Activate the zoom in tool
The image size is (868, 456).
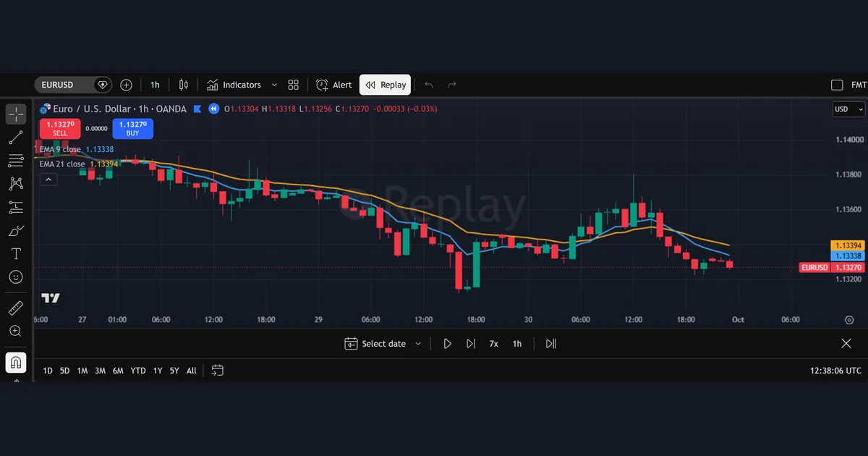(x=16, y=331)
